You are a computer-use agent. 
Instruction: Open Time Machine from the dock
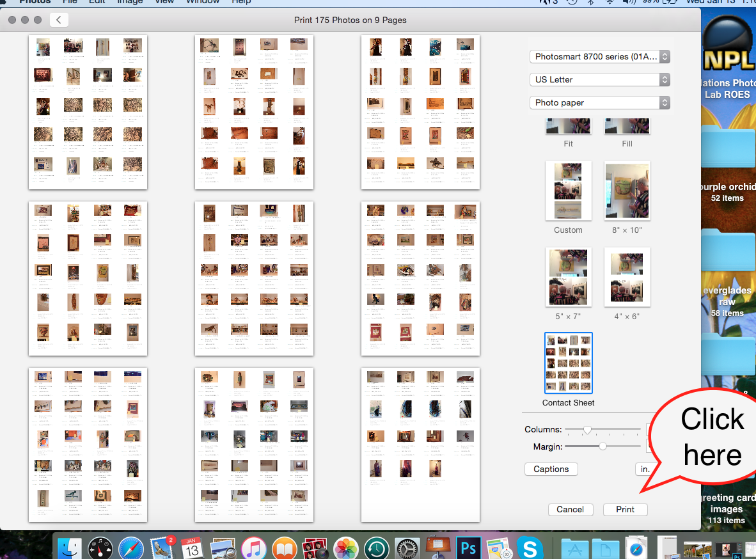[x=377, y=548]
